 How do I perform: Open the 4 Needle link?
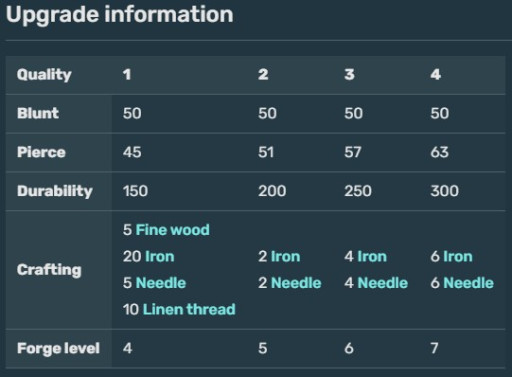[383, 283]
